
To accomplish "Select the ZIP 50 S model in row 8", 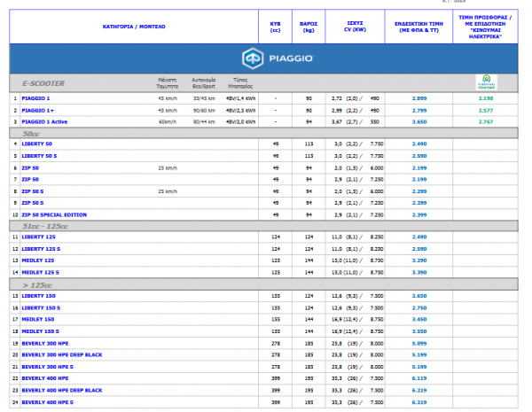I will [33, 191].
